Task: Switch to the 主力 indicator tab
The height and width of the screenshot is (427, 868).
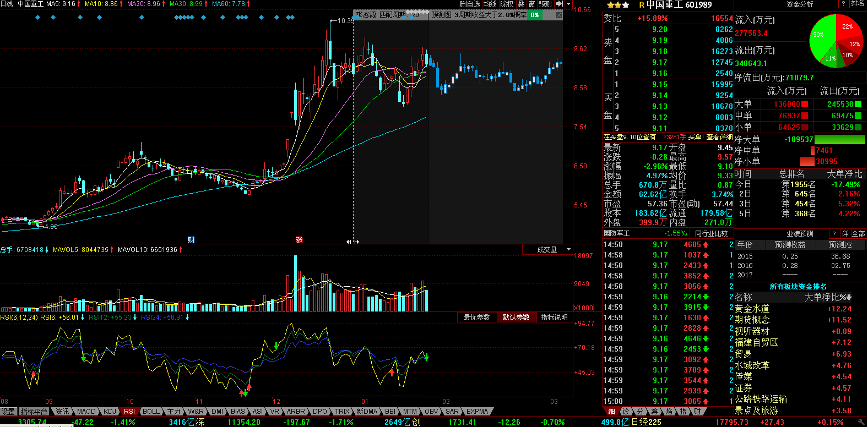Action: (173, 412)
